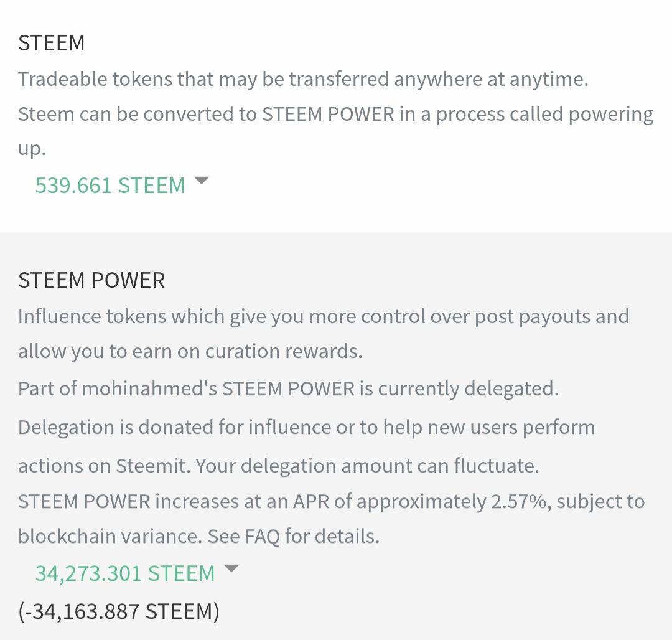Viewport: 672px width, 640px height.
Task: Click the arrow beside 34,273.301 STEEM
Action: pyautogui.click(x=231, y=568)
